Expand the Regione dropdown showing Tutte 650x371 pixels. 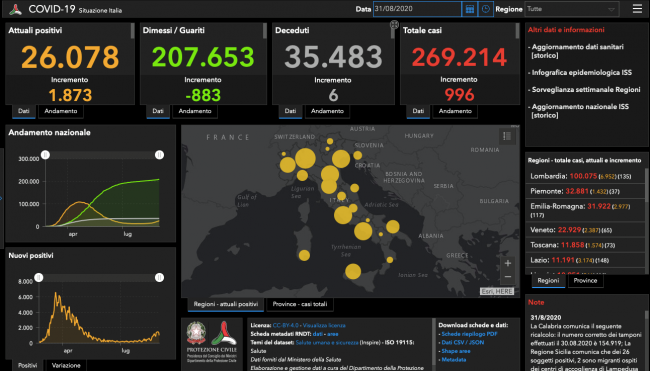tap(572, 9)
